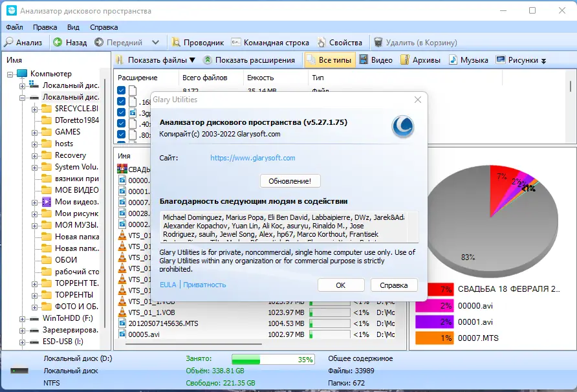Click orange 1% 00007.MTS legend swatch
This screenshot has height=392, width=577.
435,338
